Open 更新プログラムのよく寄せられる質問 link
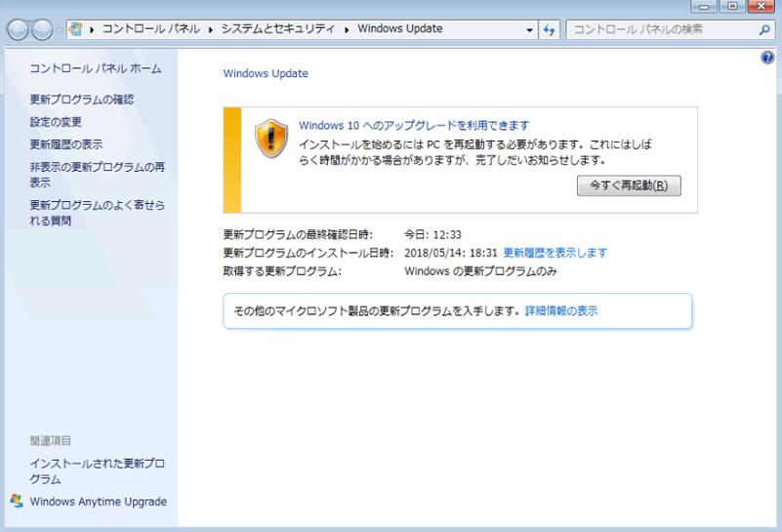 coord(98,213)
